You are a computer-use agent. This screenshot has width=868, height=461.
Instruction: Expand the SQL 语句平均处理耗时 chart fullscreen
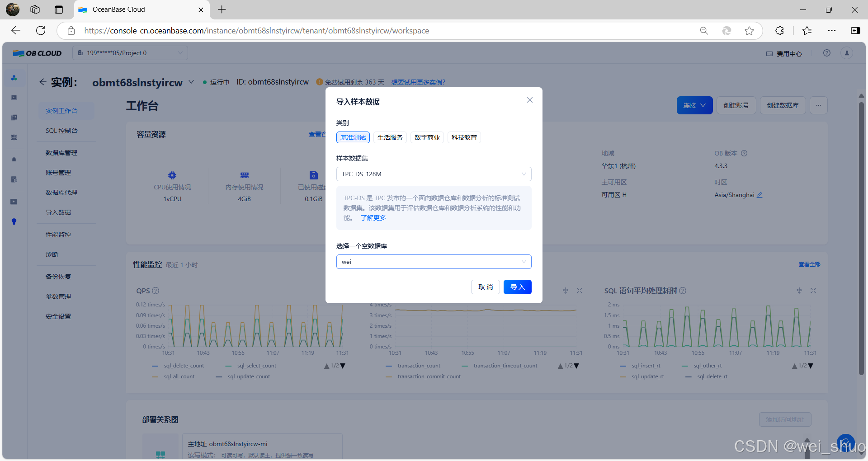pos(813,291)
